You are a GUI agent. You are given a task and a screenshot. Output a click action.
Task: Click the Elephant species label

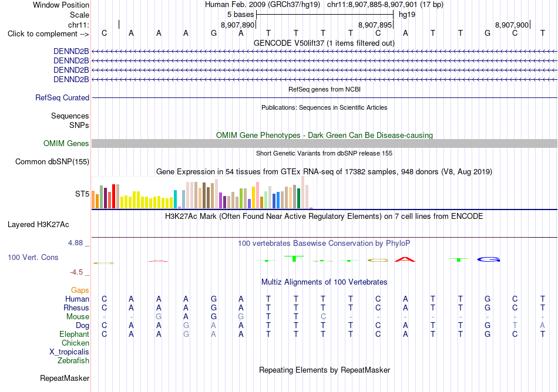(x=75, y=334)
